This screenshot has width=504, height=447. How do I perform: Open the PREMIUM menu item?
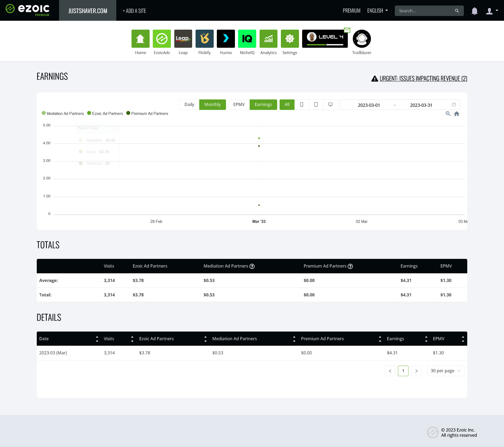coord(351,10)
